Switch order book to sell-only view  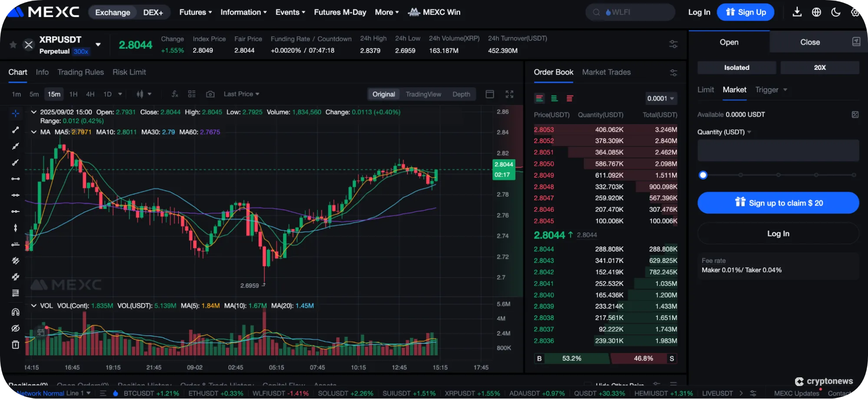point(569,98)
